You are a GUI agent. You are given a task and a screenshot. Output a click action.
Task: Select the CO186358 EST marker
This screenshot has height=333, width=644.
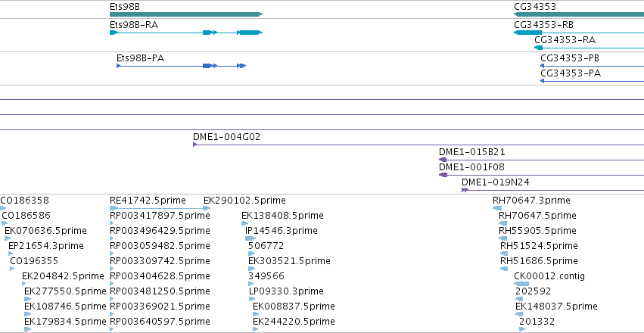tap(3, 208)
